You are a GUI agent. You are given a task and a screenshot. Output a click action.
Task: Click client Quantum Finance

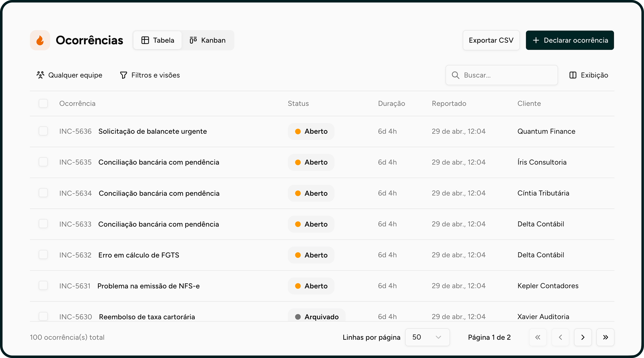pos(546,131)
